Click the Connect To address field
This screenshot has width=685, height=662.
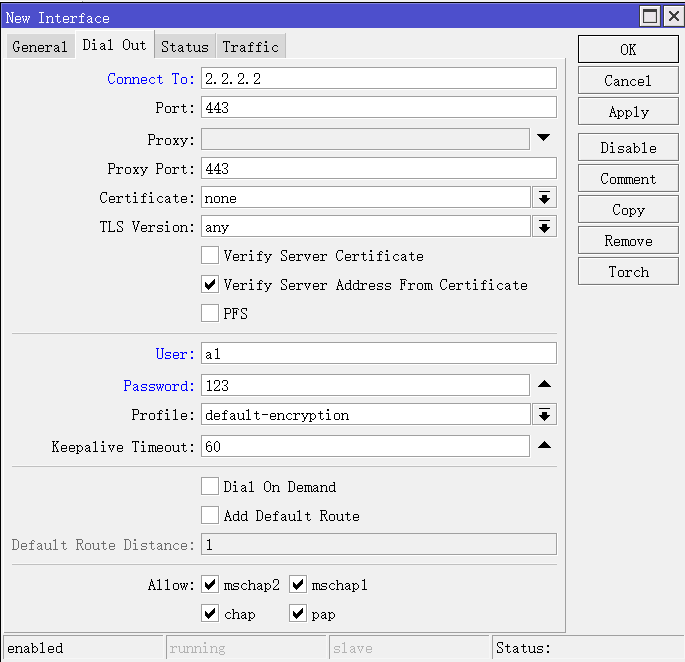pyautogui.click(x=378, y=79)
